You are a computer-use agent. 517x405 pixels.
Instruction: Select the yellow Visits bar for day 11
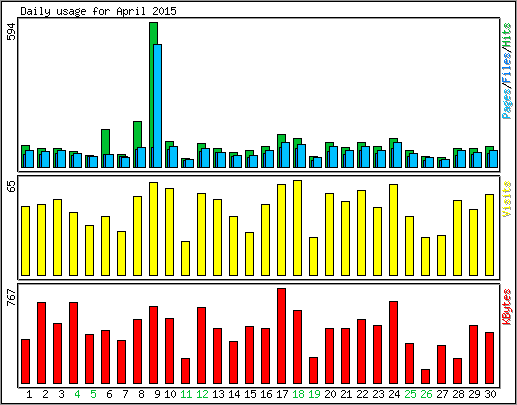[x=185, y=258]
